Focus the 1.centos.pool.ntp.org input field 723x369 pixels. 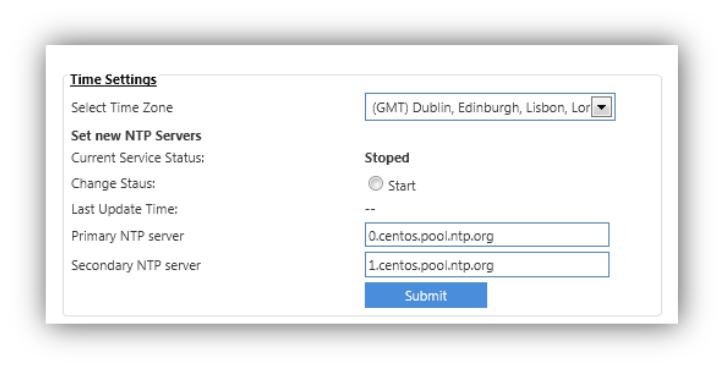coord(487,264)
